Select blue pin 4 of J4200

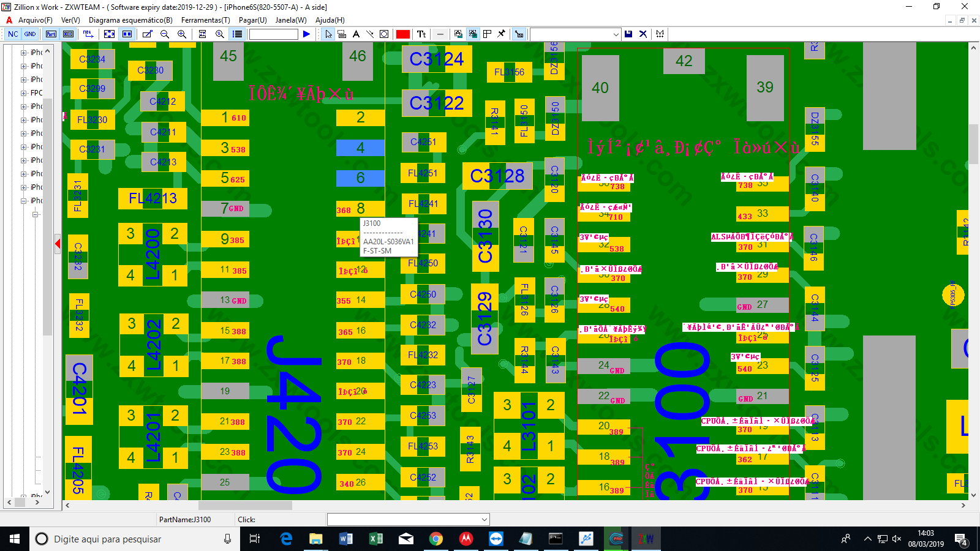[360, 148]
